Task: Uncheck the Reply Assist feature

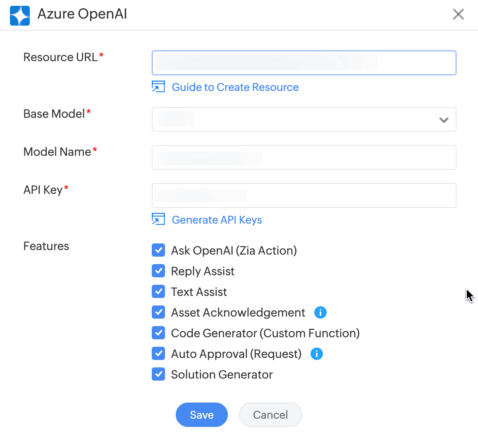Action: click(x=158, y=271)
